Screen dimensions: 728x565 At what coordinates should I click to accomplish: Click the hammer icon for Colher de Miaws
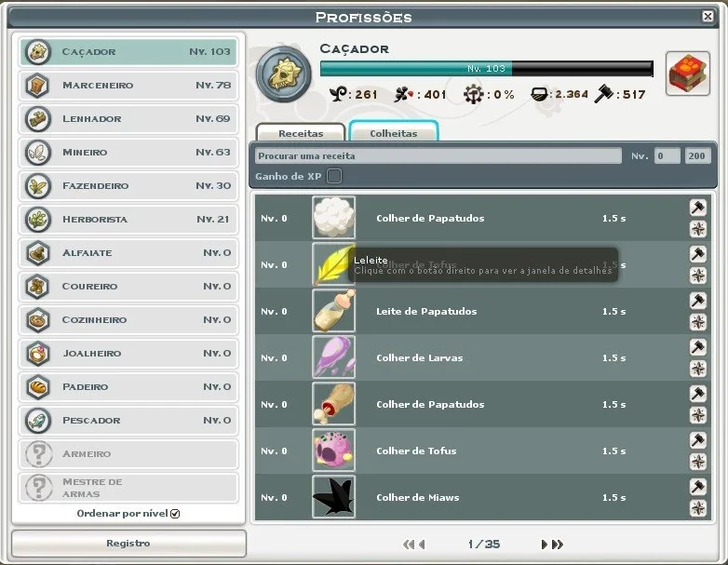point(698,487)
